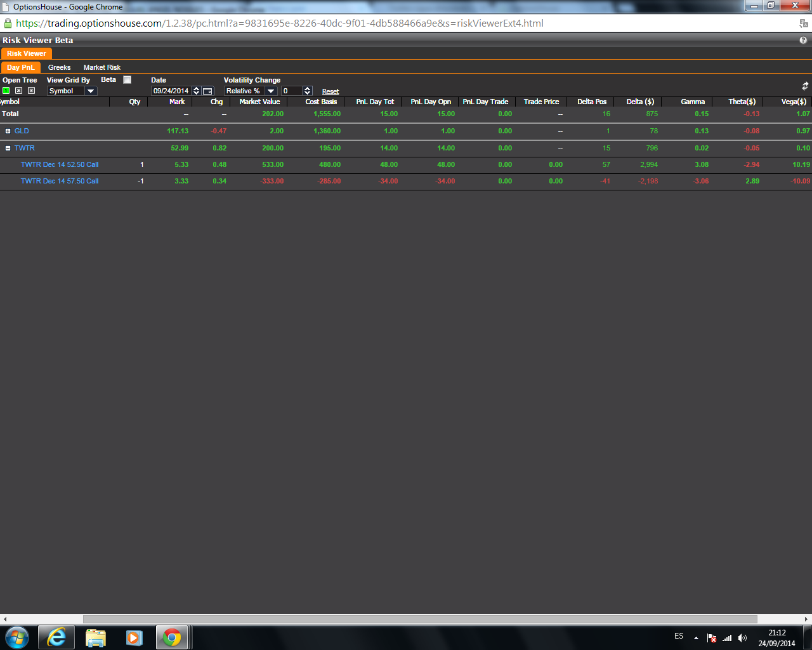812x650 pixels.
Task: Switch to the Greeks tab
Action: pos(60,67)
